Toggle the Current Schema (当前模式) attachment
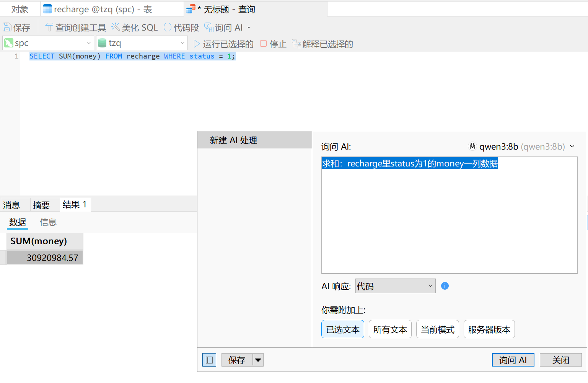 437,329
